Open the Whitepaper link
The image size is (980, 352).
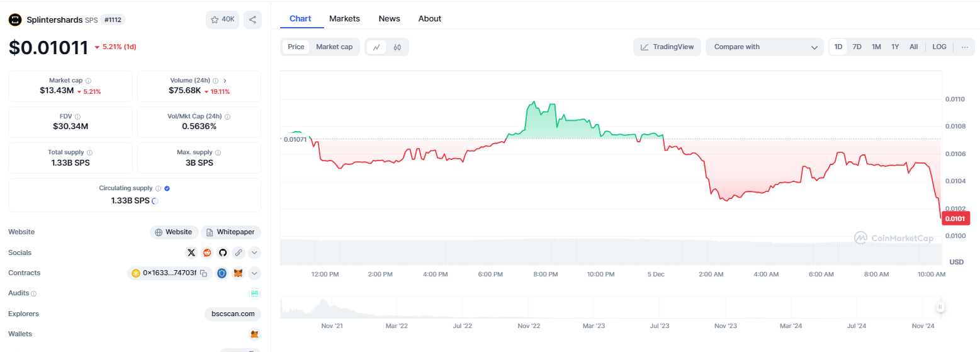point(231,232)
